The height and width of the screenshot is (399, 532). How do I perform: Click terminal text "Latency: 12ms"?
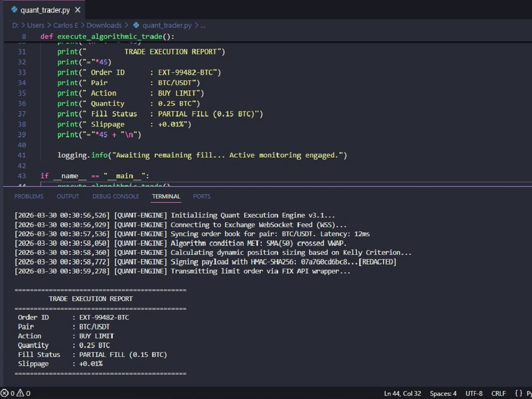tap(345, 234)
